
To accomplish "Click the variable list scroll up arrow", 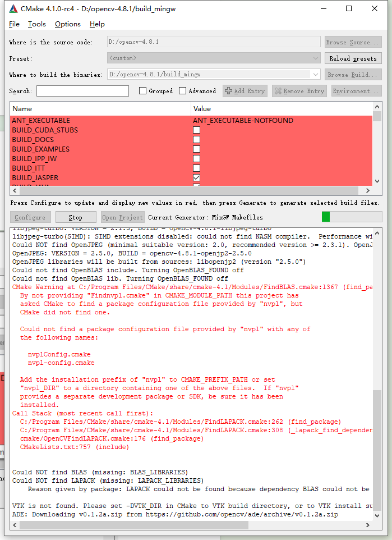I will tap(377, 107).
